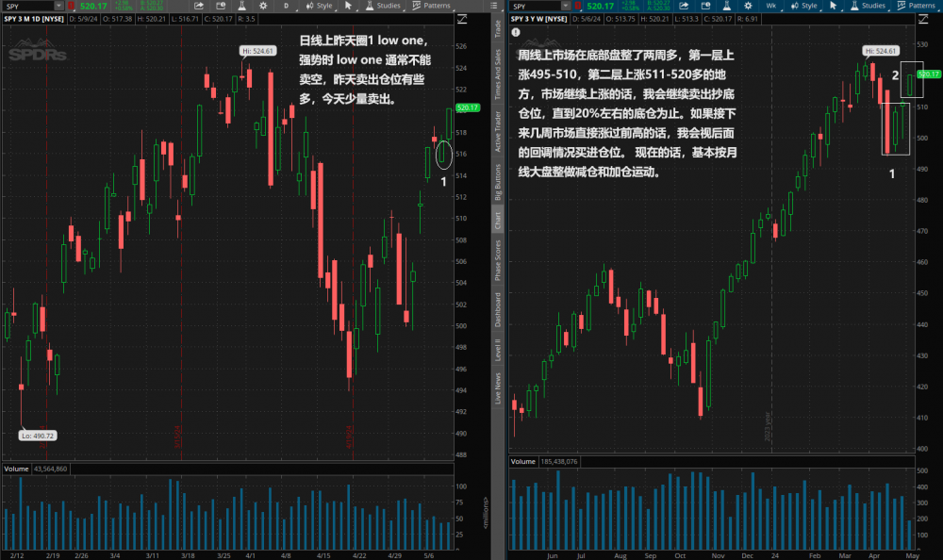Click the flask icon left of the left chart's gear

coord(241,6)
